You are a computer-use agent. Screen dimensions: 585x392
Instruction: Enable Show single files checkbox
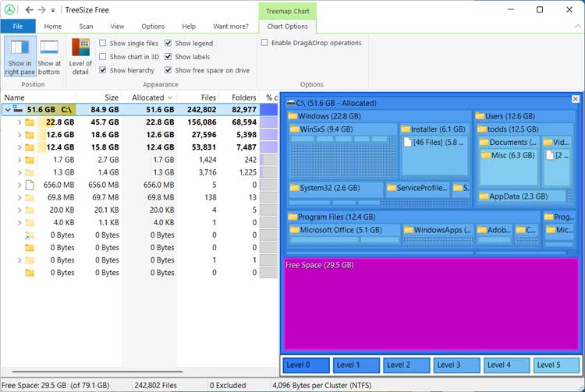click(x=103, y=43)
